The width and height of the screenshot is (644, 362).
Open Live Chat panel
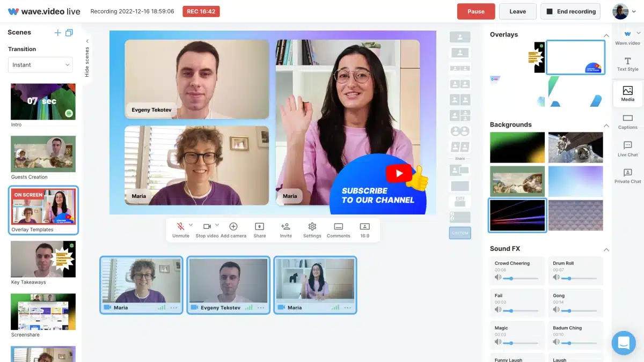627,149
